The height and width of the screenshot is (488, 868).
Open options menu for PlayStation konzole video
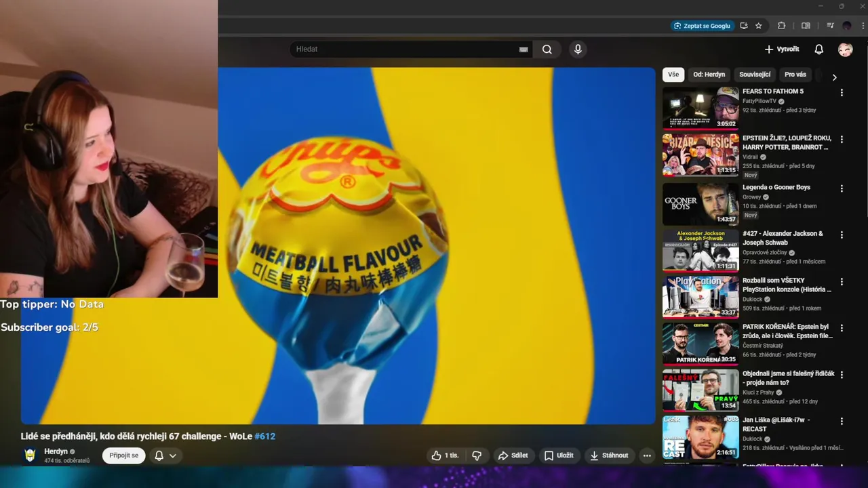(x=842, y=282)
